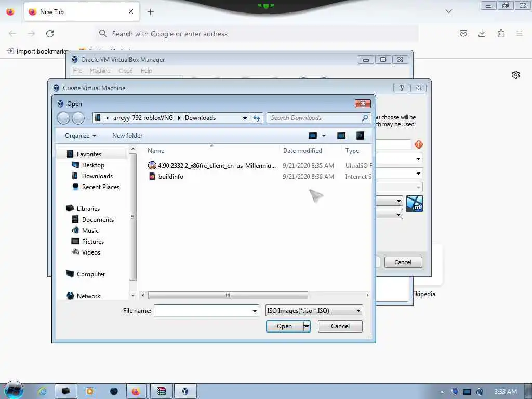
Task: Open the Pocket icon in Firefox toolbar
Action: tap(463, 33)
